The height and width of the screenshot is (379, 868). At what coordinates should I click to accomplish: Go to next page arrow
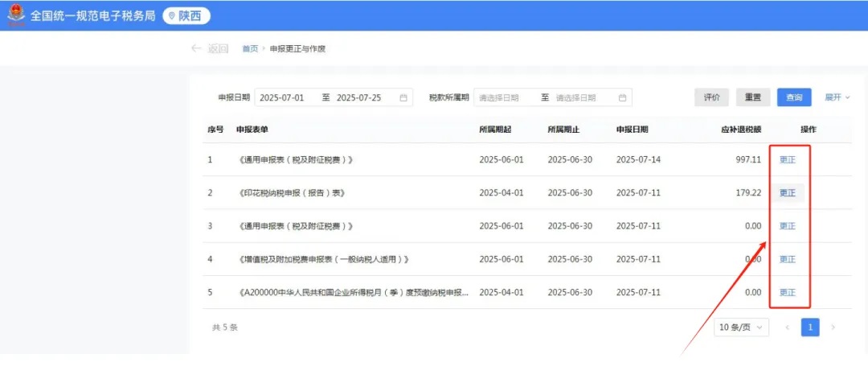click(833, 328)
